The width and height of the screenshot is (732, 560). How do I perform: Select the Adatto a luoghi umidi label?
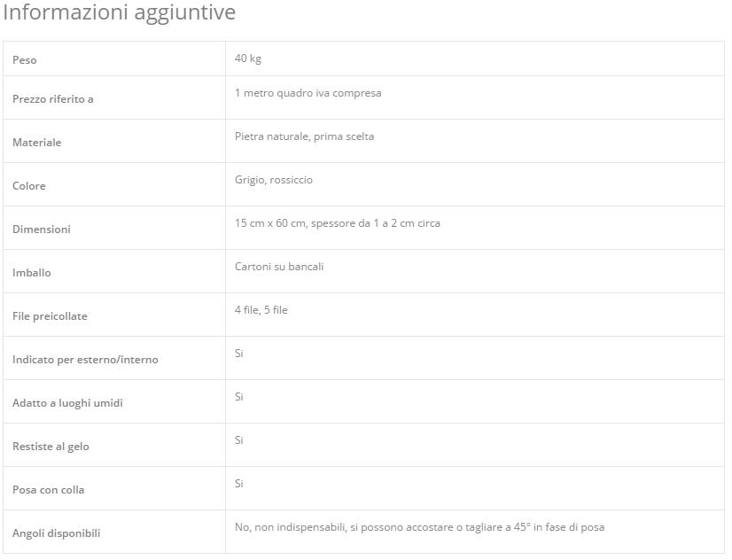pyautogui.click(x=67, y=403)
